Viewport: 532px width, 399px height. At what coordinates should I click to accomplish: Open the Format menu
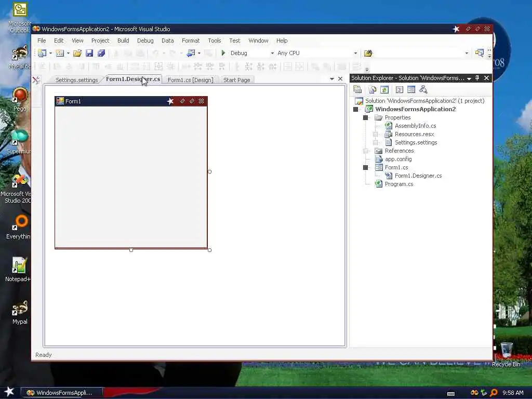[191, 41]
